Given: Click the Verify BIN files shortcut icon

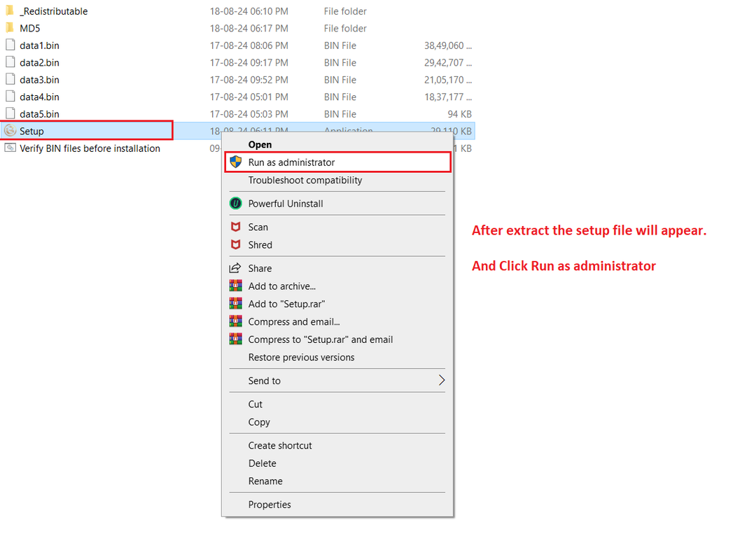Looking at the screenshot, I should tap(10, 148).
